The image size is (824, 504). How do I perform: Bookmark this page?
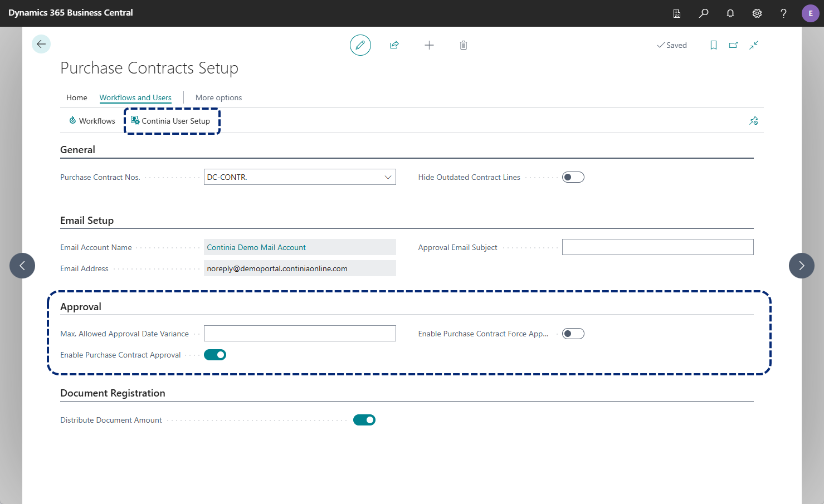(714, 45)
